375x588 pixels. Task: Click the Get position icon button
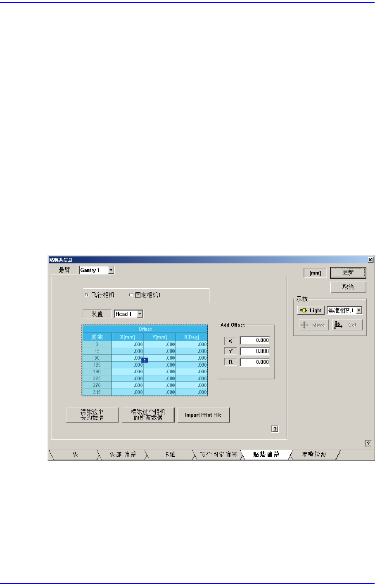click(x=347, y=325)
